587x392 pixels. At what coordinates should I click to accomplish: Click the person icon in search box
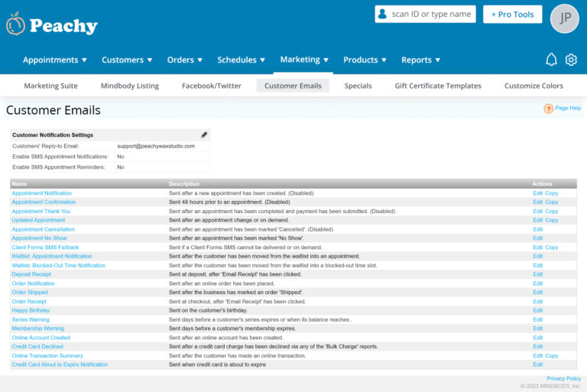pyautogui.click(x=382, y=14)
